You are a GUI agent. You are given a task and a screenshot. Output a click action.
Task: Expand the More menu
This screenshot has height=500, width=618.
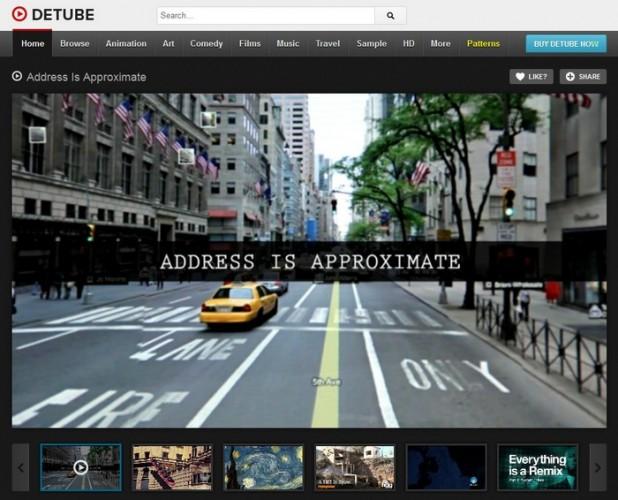coord(441,43)
